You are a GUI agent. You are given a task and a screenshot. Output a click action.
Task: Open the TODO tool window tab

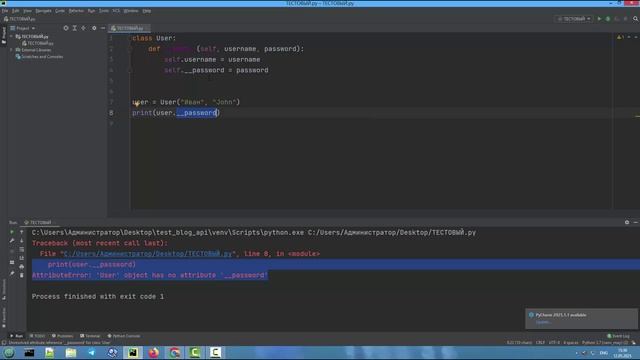point(37,336)
